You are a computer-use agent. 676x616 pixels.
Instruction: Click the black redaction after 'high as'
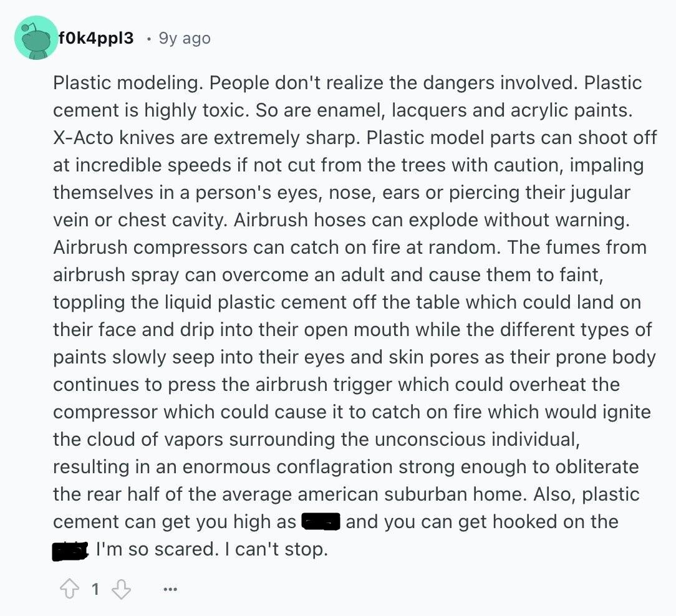[322, 522]
